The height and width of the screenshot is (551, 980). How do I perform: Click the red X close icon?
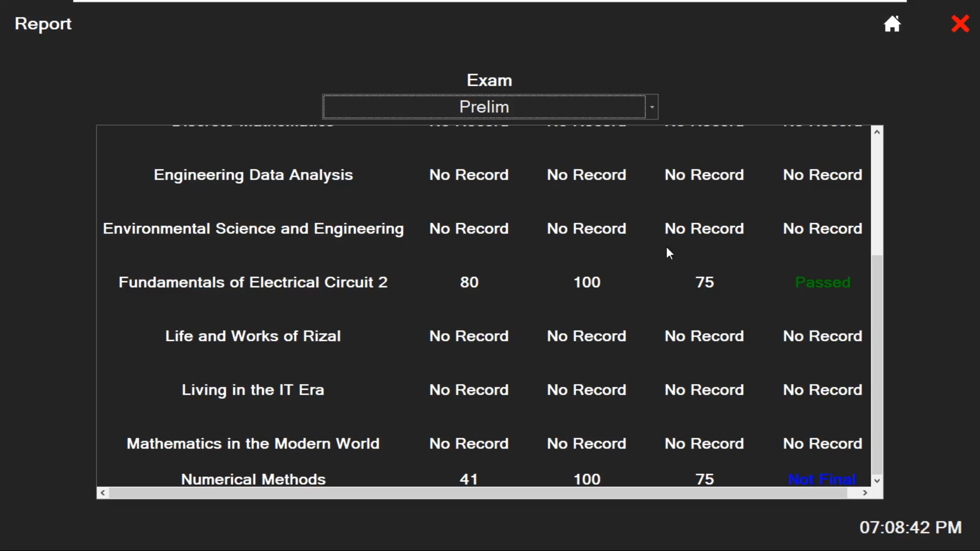[960, 23]
